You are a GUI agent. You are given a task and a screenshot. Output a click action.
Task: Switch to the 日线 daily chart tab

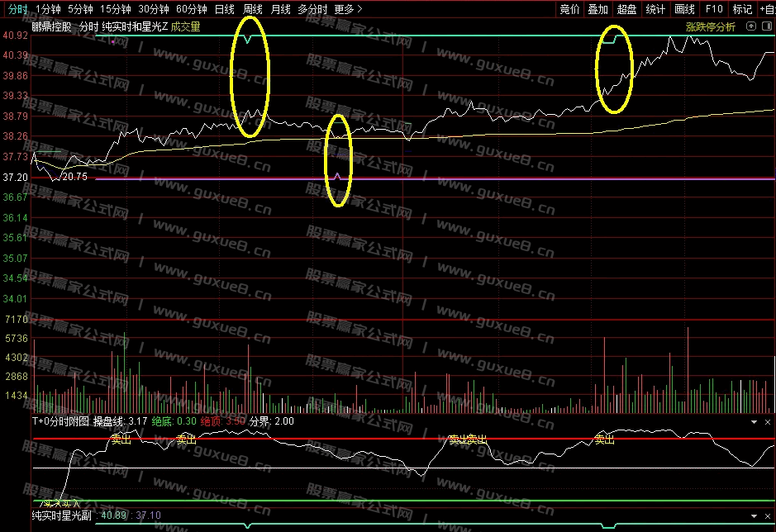224,9
